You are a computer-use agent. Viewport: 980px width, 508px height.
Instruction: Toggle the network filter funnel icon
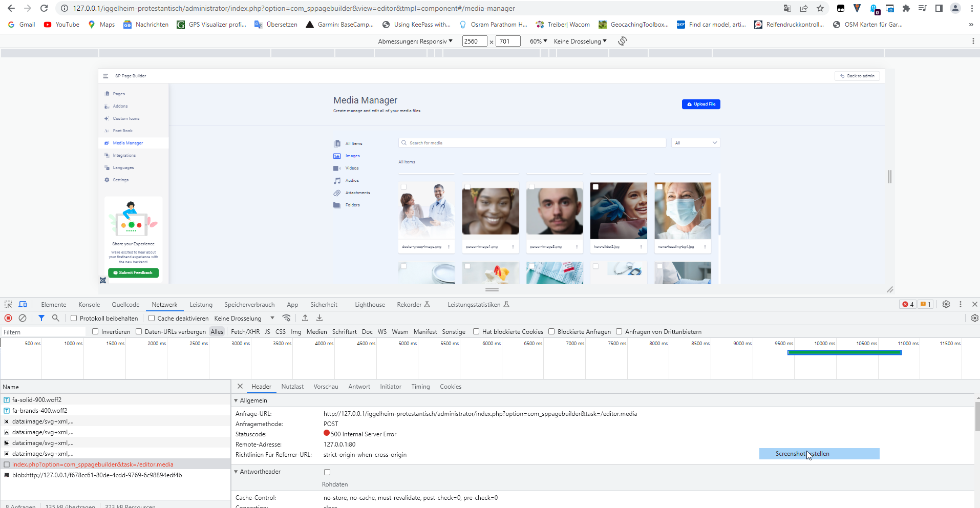click(41, 318)
